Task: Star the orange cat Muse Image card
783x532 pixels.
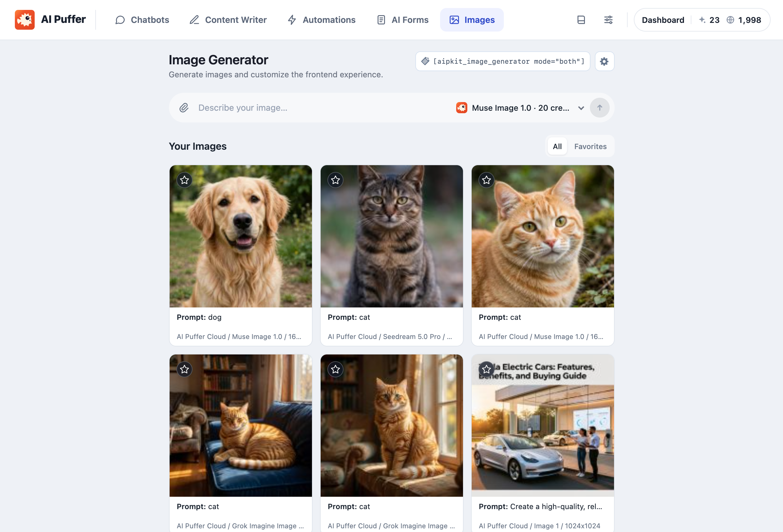Action: coord(486,180)
